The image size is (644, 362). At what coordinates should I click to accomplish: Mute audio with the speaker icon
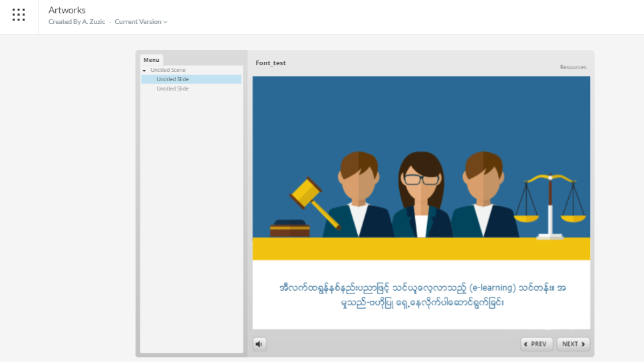[x=259, y=344]
